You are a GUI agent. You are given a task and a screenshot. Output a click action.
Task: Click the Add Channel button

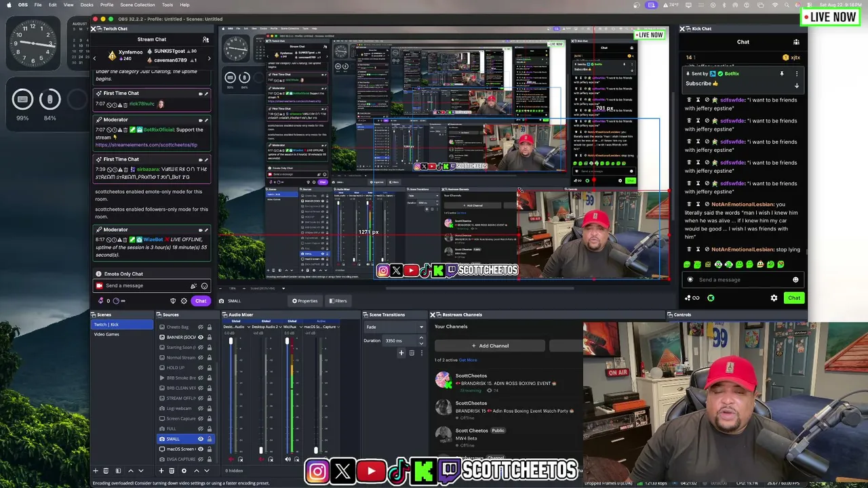tap(490, 346)
